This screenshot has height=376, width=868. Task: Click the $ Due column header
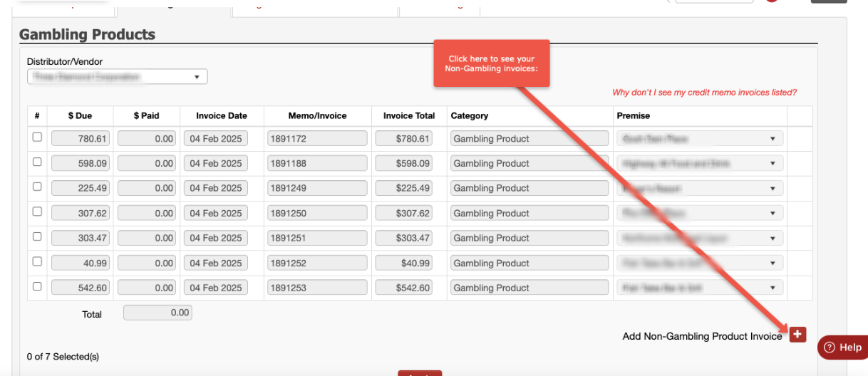[x=81, y=115]
